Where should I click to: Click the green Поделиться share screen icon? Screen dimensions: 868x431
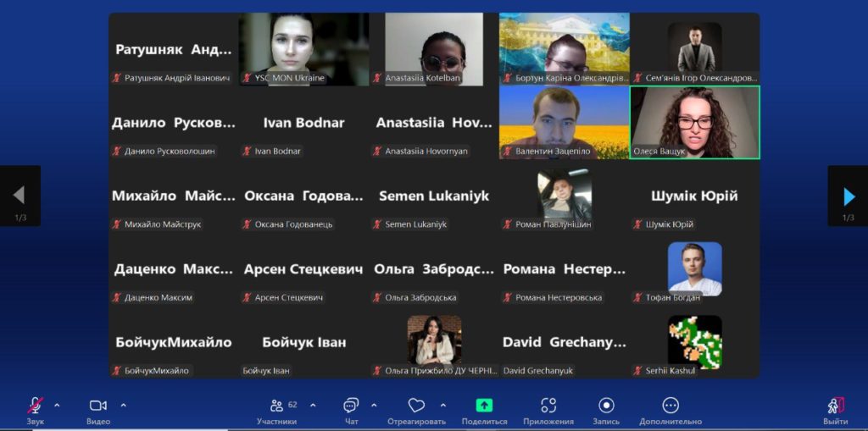pos(484,406)
